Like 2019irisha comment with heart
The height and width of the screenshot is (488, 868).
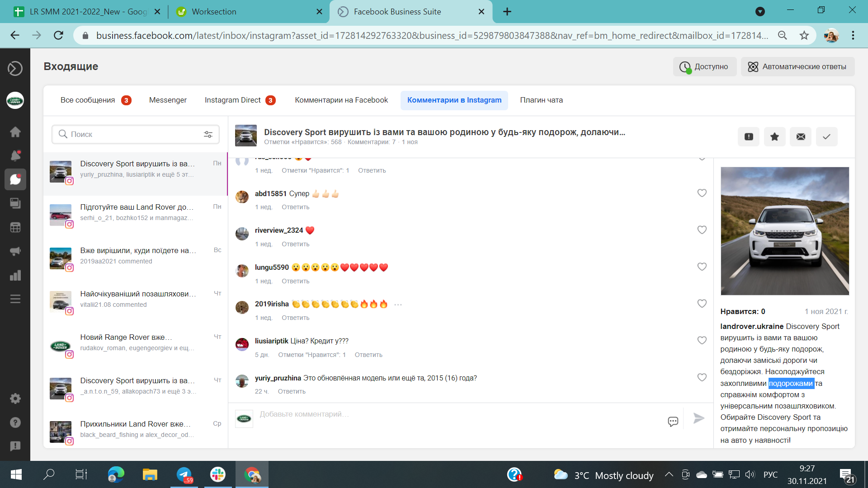click(x=702, y=304)
